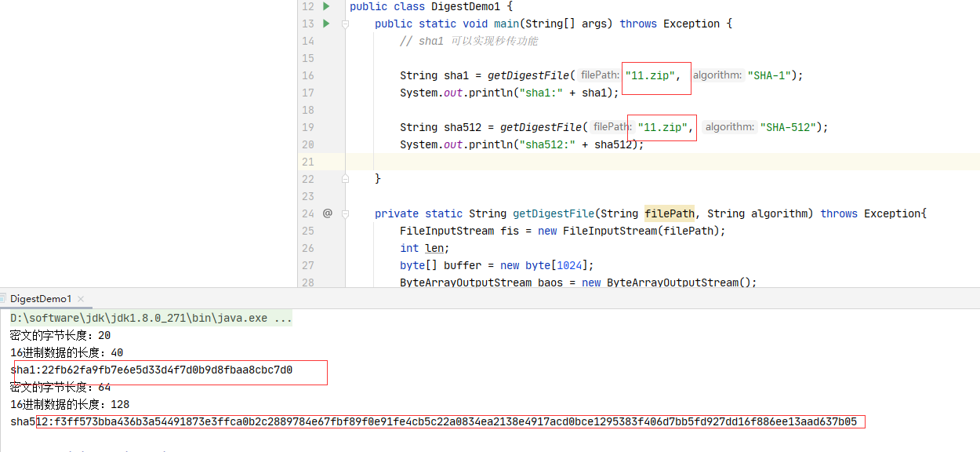The width and height of the screenshot is (980, 452).
Task: Click the run icon beside the main method
Action: pyautogui.click(x=327, y=24)
